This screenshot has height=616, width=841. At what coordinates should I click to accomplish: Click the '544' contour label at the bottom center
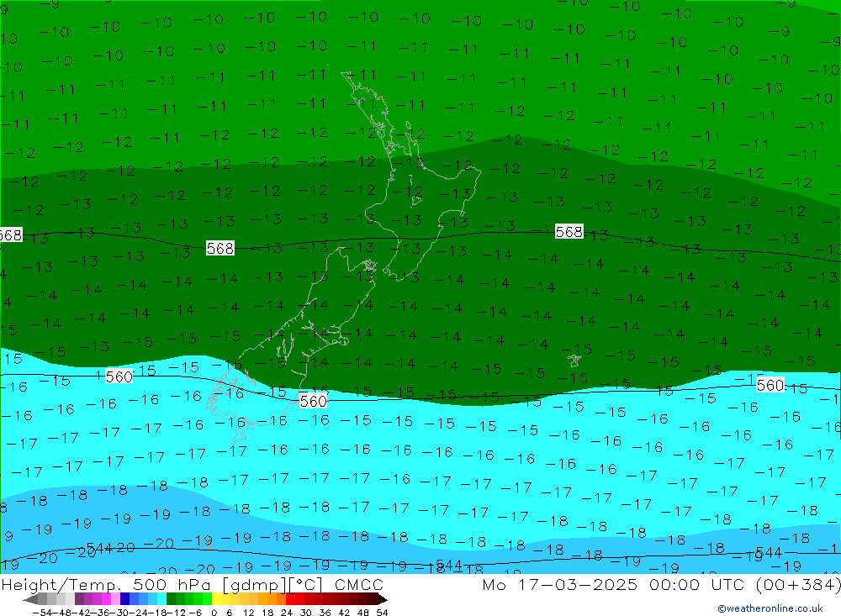(449, 565)
